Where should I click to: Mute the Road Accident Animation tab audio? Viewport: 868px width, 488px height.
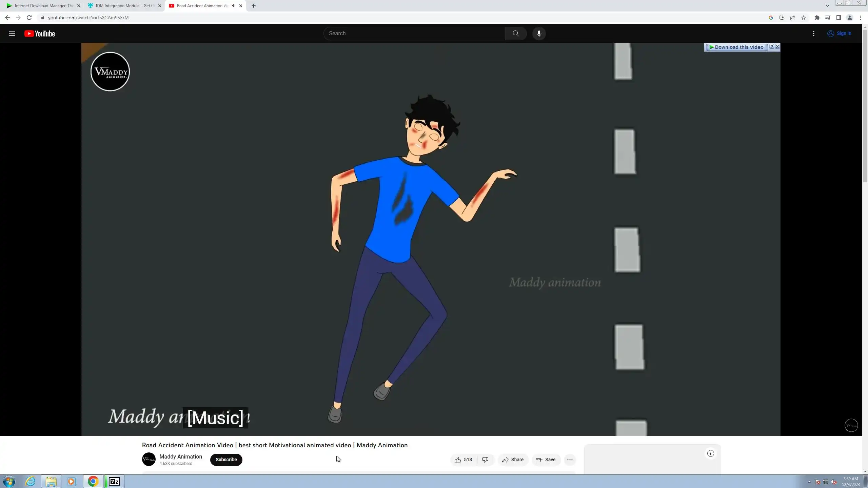233,6
